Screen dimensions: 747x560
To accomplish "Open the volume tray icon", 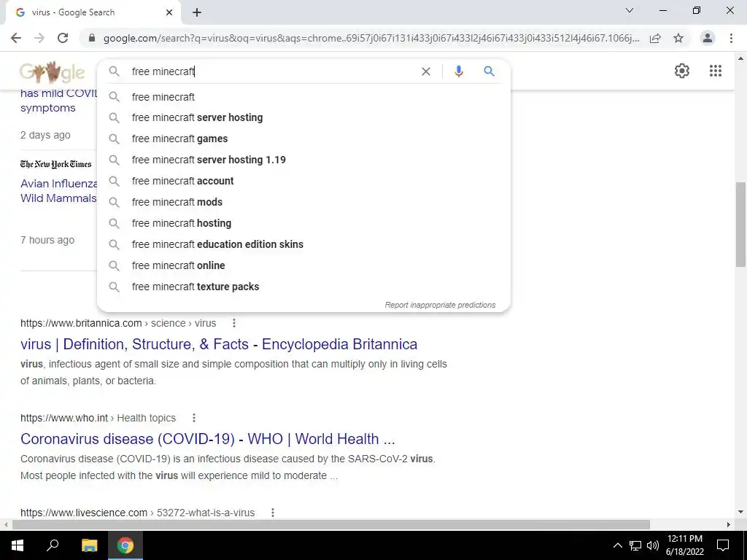I will pos(653,545).
